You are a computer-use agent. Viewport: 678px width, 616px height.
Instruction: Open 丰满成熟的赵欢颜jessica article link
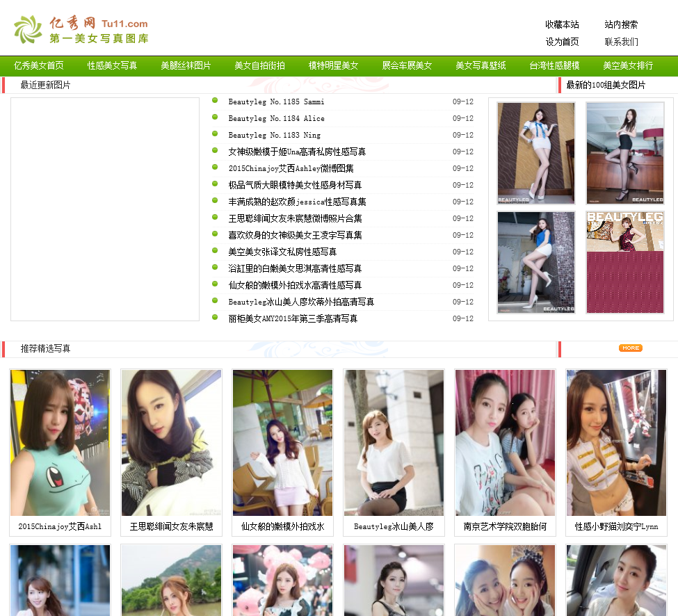point(297,202)
